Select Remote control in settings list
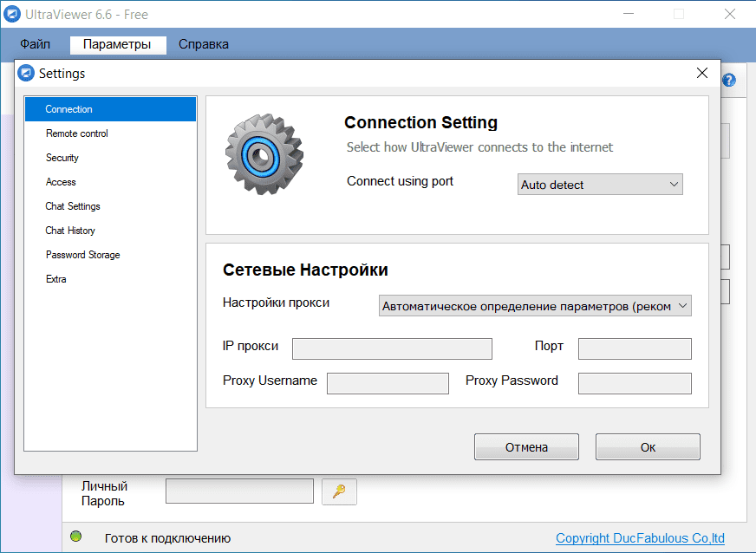Image resolution: width=756 pixels, height=553 pixels. 77,133
